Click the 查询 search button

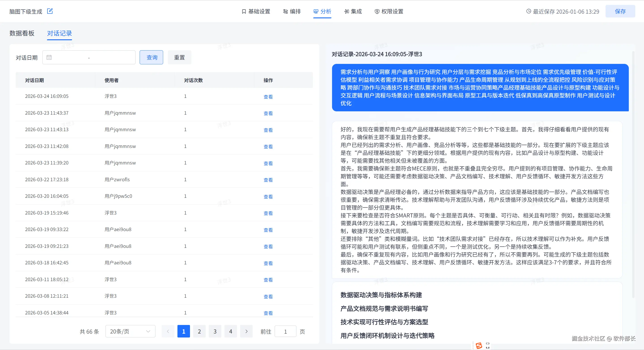(x=151, y=57)
